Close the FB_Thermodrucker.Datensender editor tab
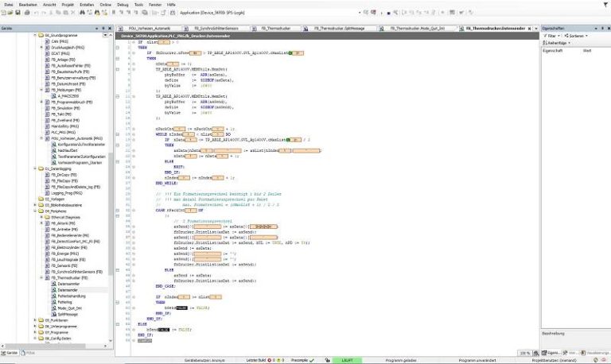The image size is (611, 364). pos(531,27)
